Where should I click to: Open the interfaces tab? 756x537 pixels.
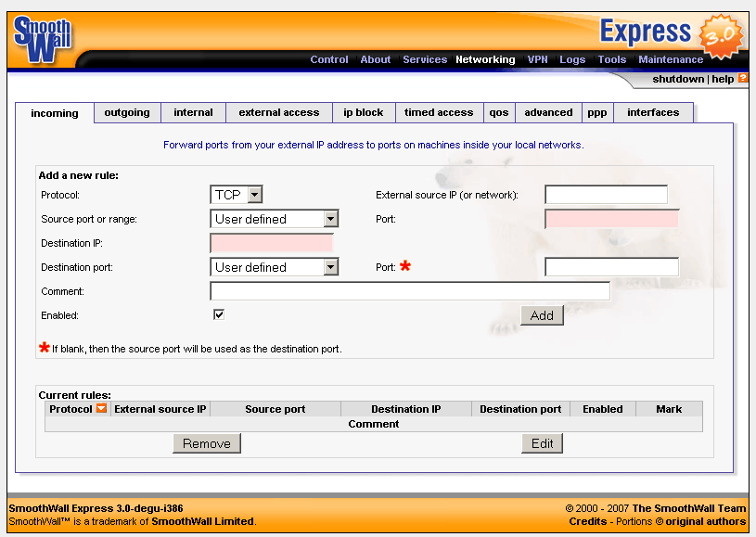(653, 112)
